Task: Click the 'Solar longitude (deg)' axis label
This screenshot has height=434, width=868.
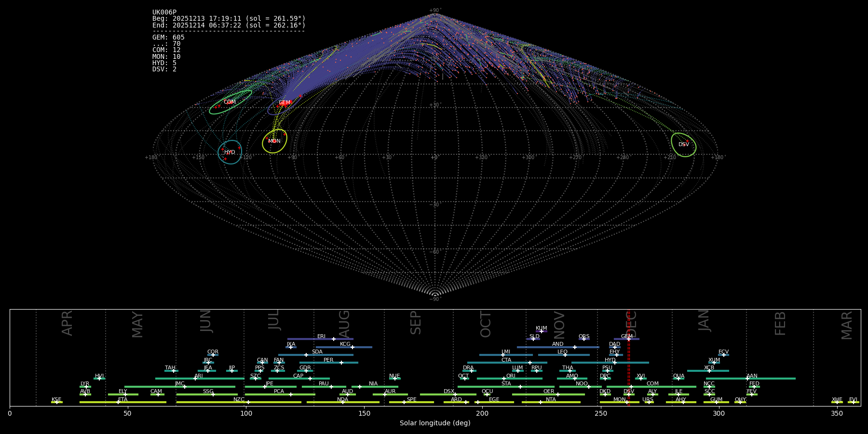Action: click(435, 423)
